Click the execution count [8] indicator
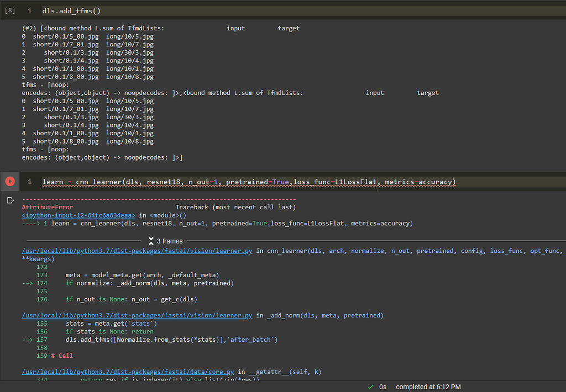 click(9, 10)
